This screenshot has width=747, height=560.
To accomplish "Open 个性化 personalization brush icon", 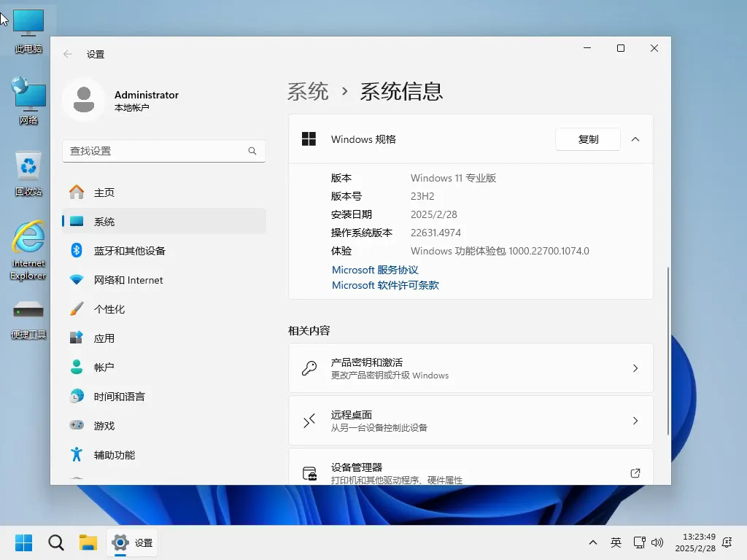I will (77, 308).
